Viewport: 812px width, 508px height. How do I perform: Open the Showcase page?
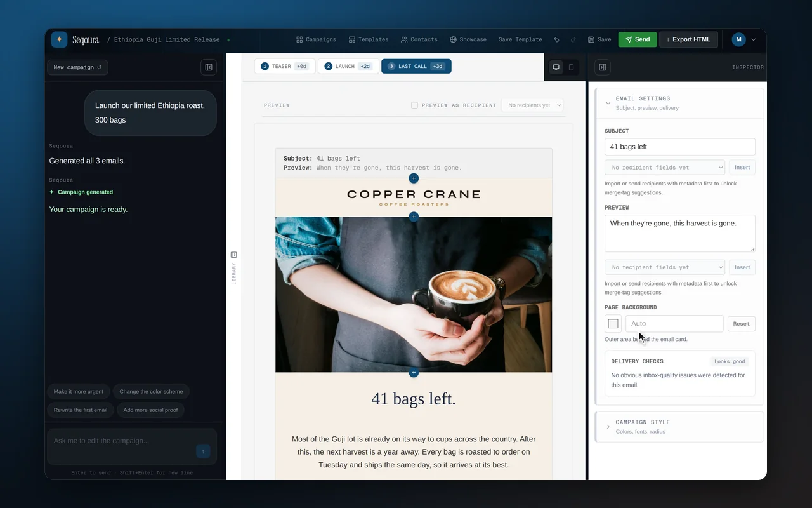point(468,39)
